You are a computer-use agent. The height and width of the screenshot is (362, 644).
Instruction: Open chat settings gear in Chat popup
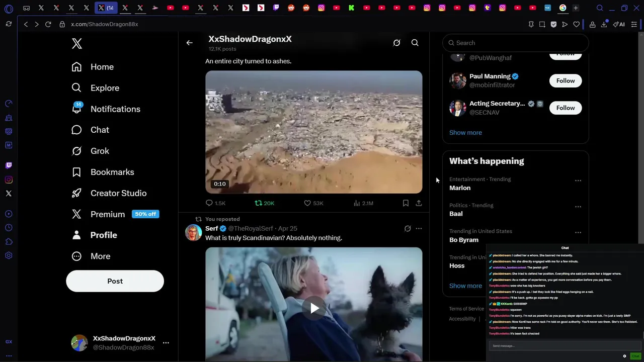(x=625, y=356)
